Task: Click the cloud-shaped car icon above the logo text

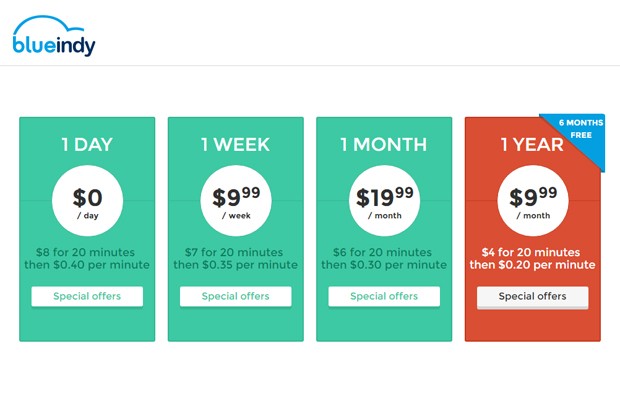Action: point(48,25)
